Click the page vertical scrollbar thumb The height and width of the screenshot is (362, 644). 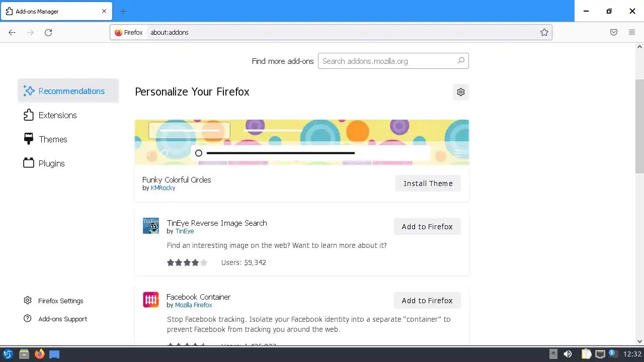639,126
